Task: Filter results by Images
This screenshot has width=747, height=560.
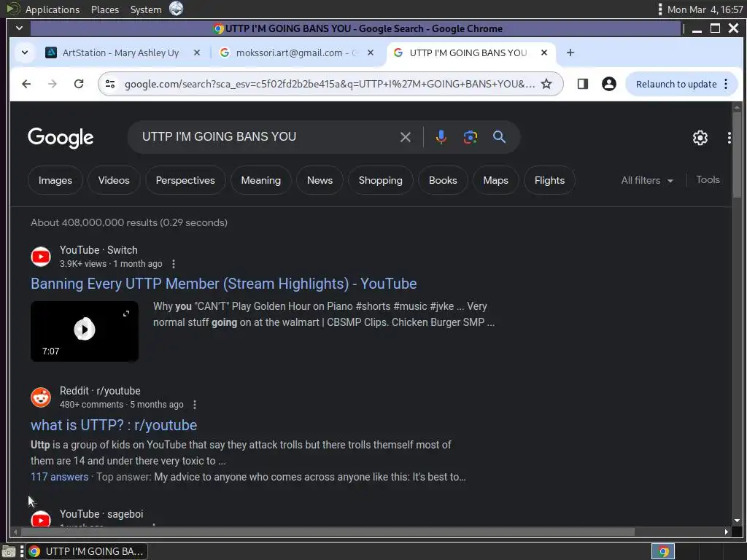Action: click(55, 181)
